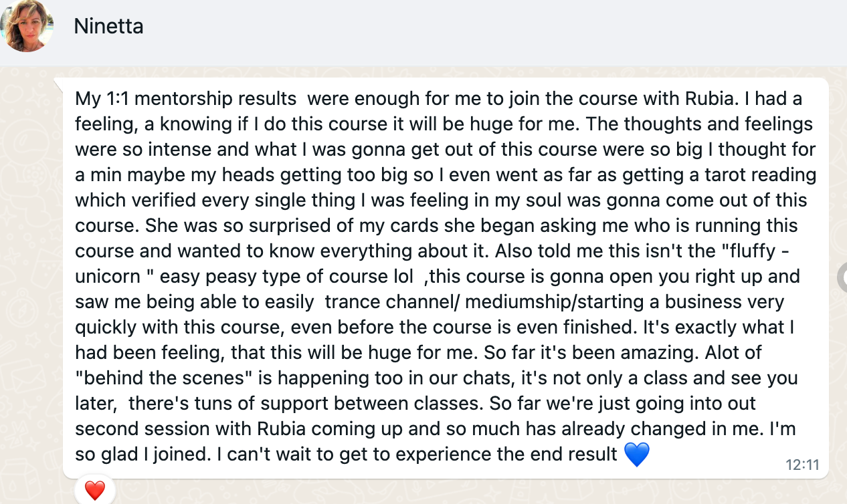This screenshot has height=504, width=847.
Task: Click the partially visible round button at right edge
Action: tap(842, 277)
